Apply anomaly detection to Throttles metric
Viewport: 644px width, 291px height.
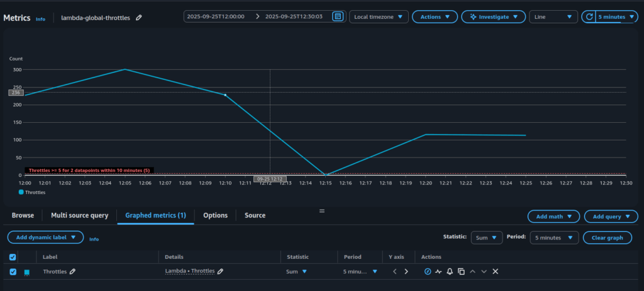[438, 271]
